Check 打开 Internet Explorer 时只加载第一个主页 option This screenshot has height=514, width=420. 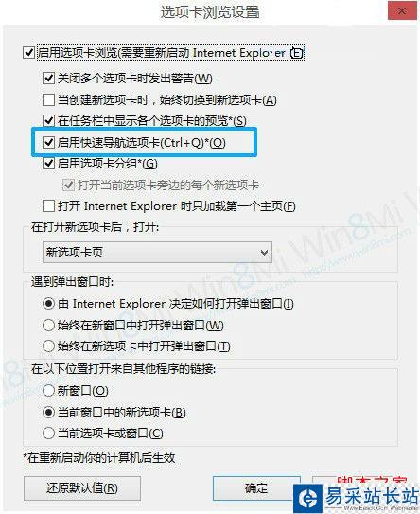(x=48, y=206)
